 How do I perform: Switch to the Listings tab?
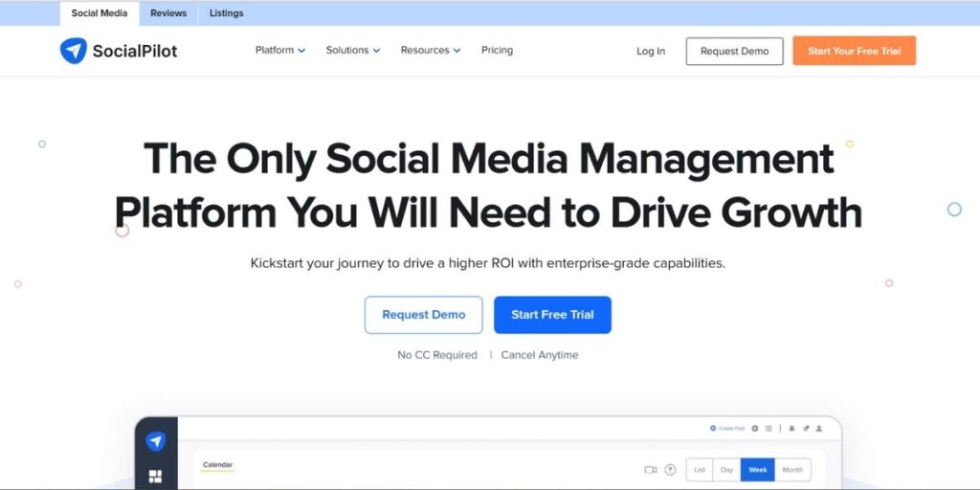click(226, 13)
